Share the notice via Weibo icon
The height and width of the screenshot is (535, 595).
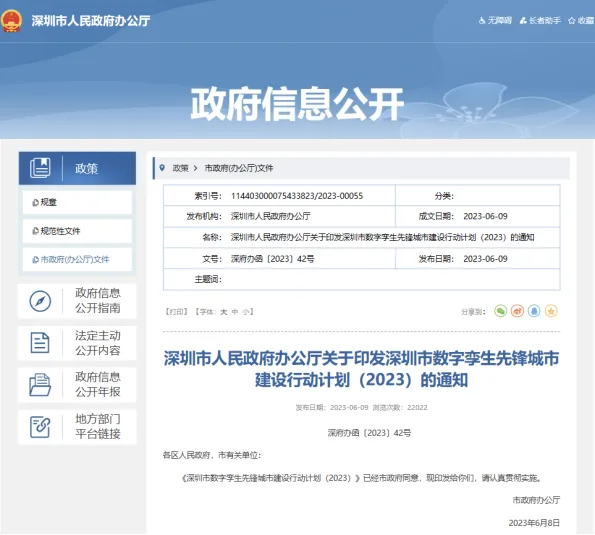pos(517,311)
